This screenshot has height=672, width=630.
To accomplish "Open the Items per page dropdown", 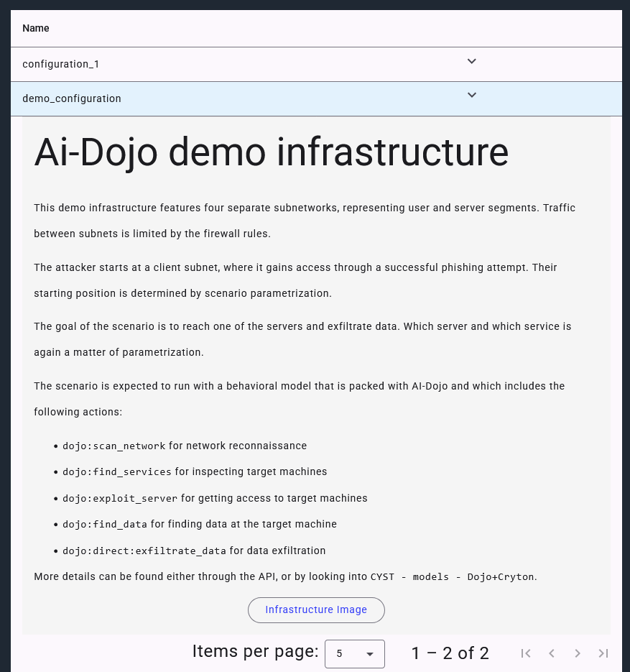I will coord(355,654).
